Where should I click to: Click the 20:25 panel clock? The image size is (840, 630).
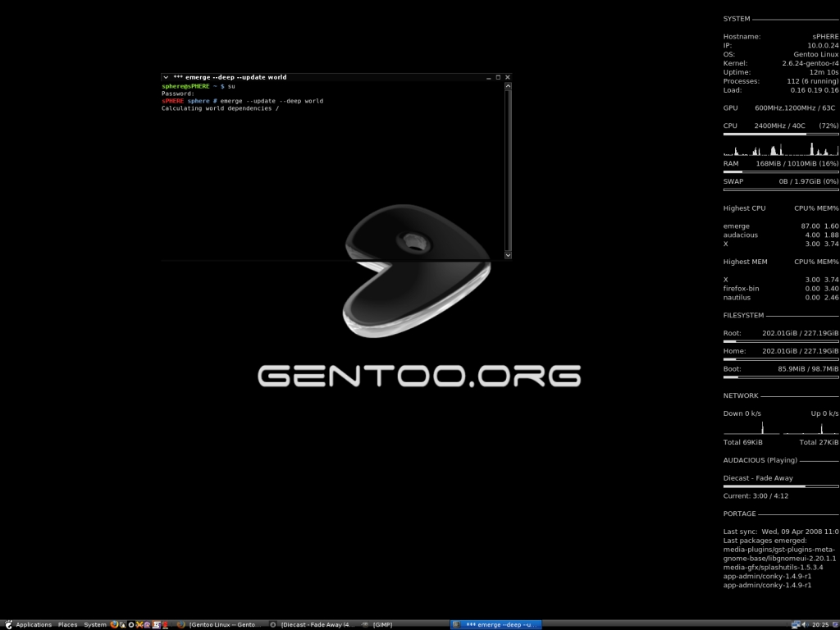tap(820, 624)
